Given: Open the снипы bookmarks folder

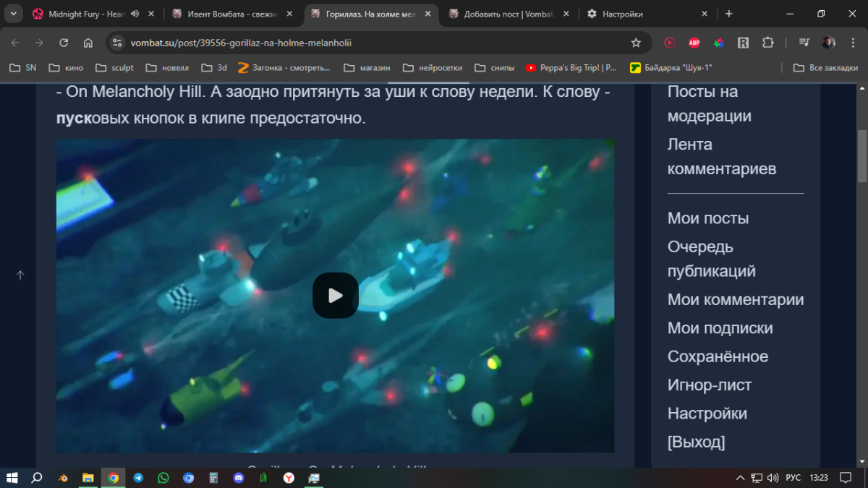Looking at the screenshot, I should click(494, 67).
